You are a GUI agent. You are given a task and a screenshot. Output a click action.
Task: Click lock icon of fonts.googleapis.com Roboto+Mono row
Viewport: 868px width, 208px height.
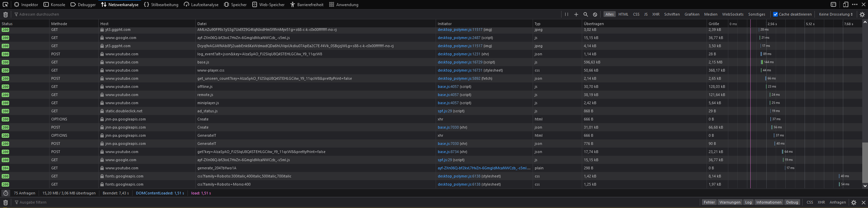[x=102, y=184]
